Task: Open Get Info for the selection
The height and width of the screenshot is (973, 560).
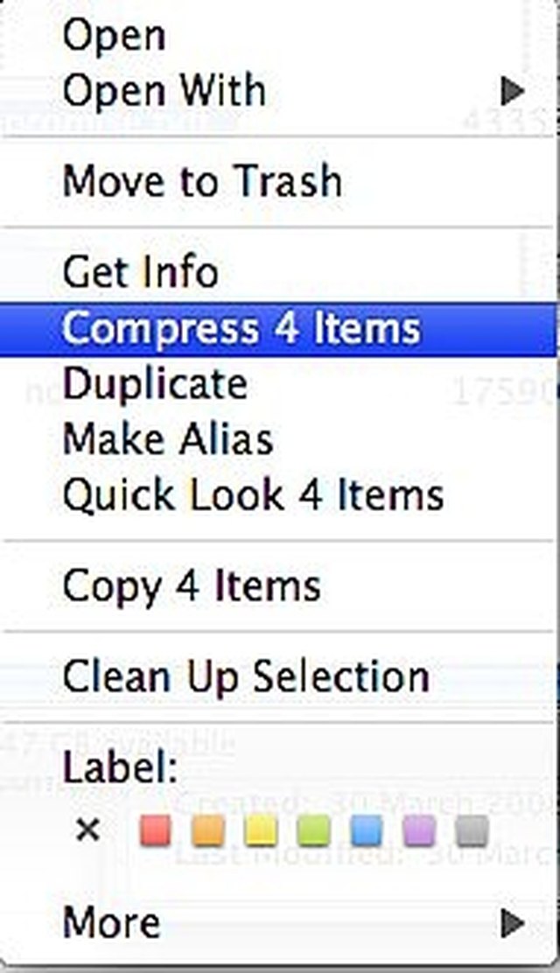Action: [x=278, y=272]
